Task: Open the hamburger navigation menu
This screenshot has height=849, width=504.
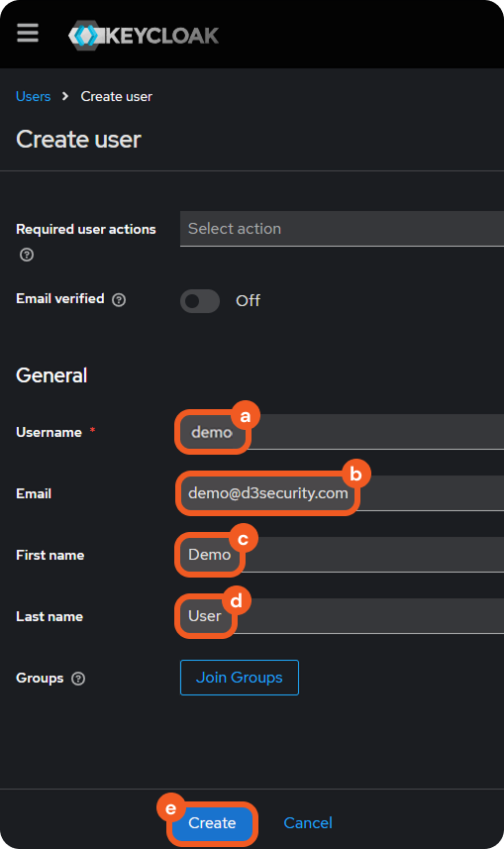Action: tap(27, 33)
